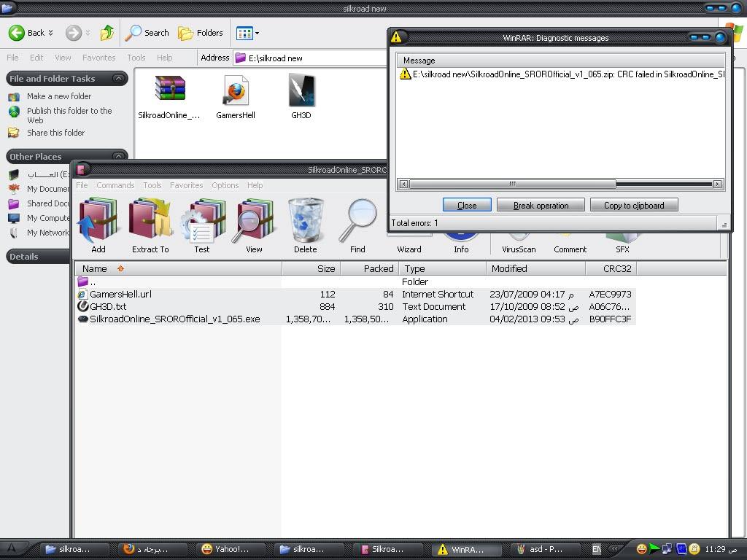Open the Tools menu in WinRAR
This screenshot has height=560, width=747.
[152, 185]
